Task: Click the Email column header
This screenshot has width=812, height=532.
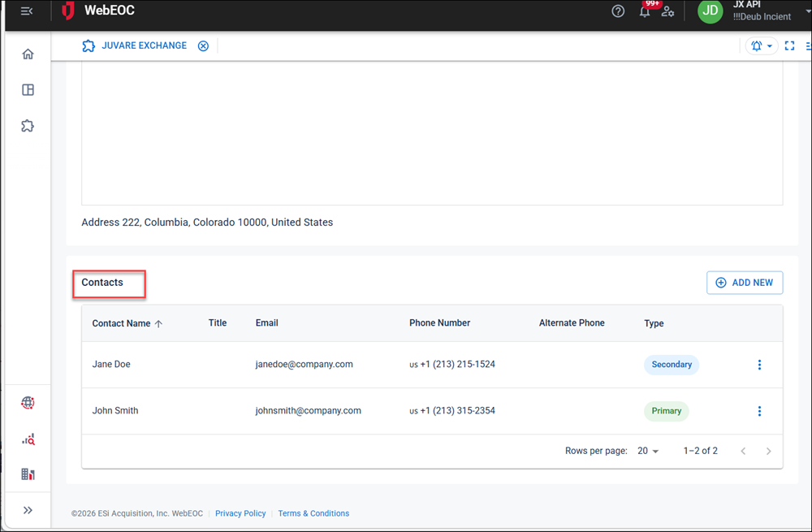Action: click(266, 322)
